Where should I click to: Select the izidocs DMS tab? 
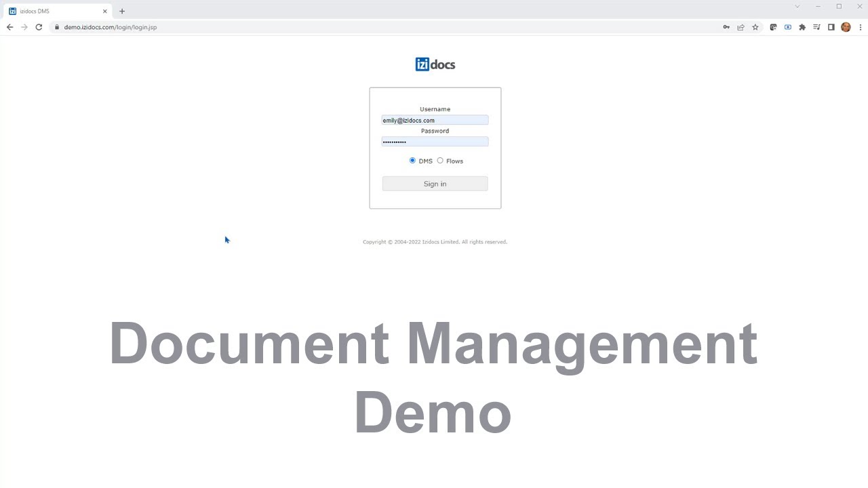click(x=58, y=11)
